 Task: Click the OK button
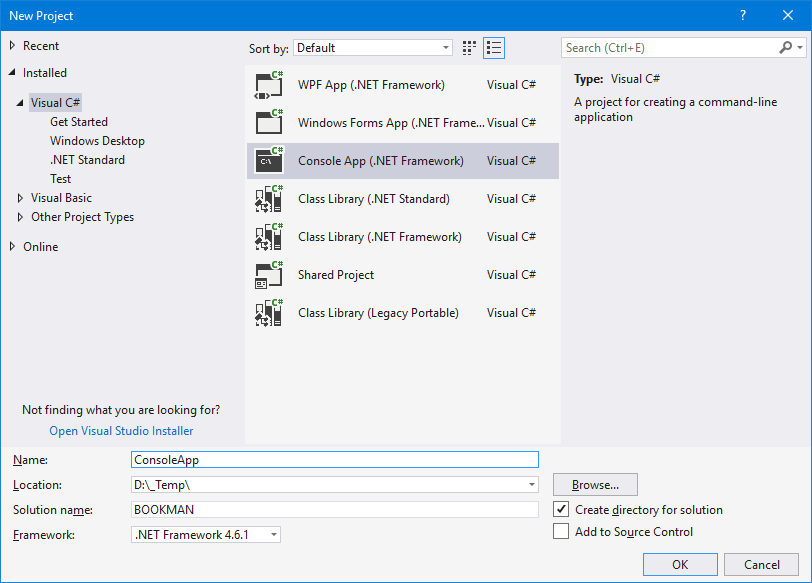680,564
